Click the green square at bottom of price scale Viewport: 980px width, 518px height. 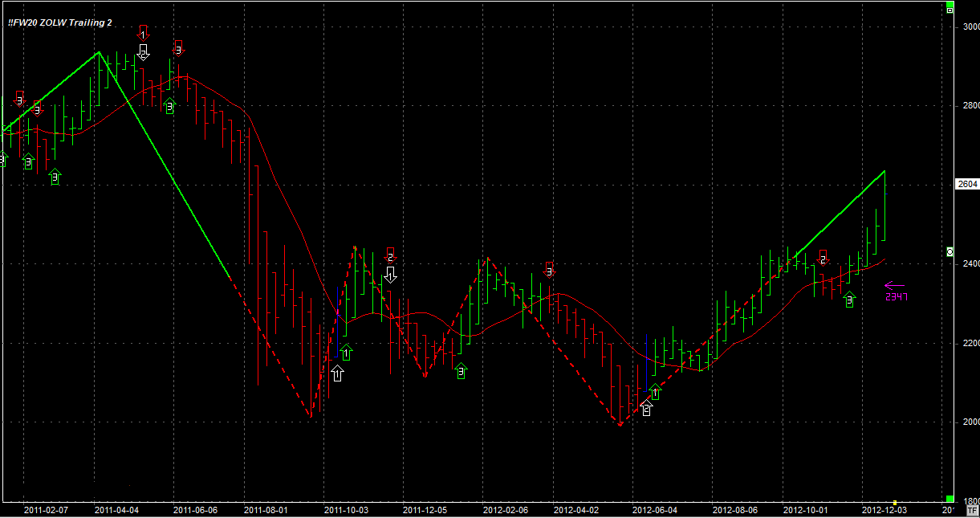point(950,499)
